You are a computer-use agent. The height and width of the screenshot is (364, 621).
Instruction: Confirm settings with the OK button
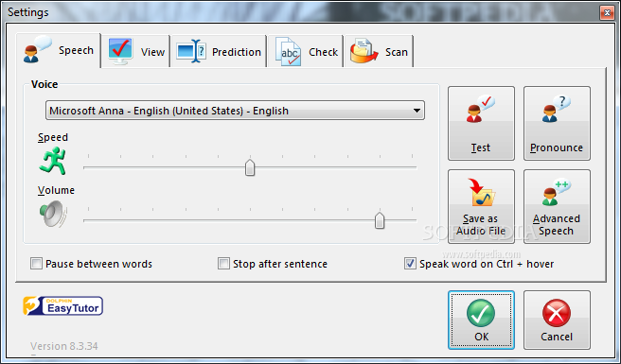[x=481, y=321]
